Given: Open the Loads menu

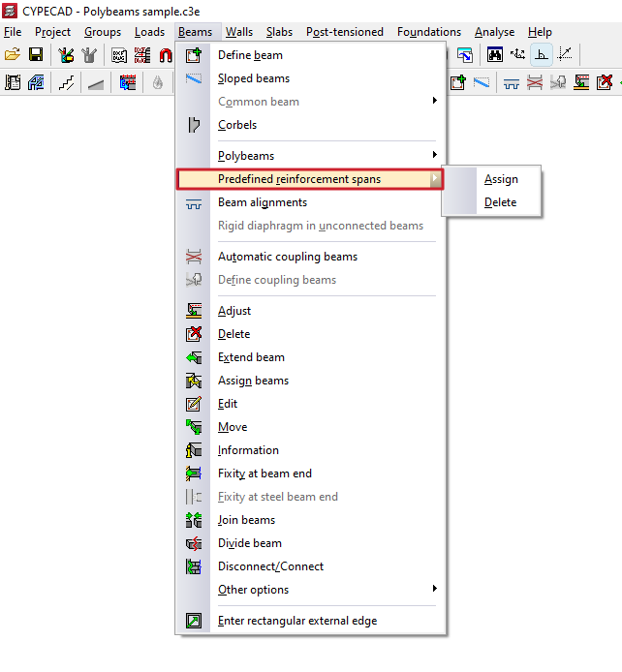Looking at the screenshot, I should [149, 32].
